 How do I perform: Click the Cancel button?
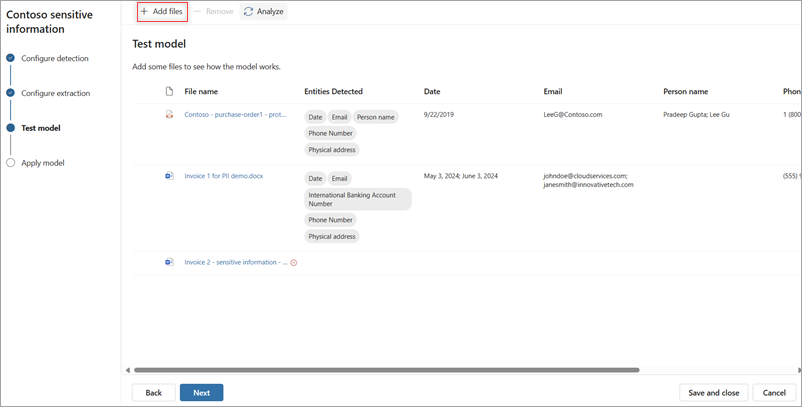(x=774, y=393)
